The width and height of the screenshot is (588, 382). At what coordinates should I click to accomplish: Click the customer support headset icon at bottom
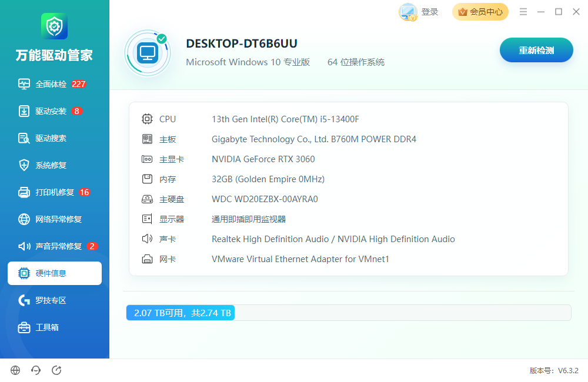point(36,370)
